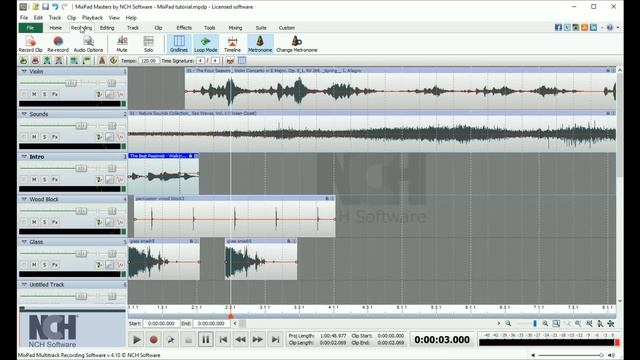The width and height of the screenshot is (640, 360).
Task: Collapse the Intro track arrow
Action: tap(24, 157)
